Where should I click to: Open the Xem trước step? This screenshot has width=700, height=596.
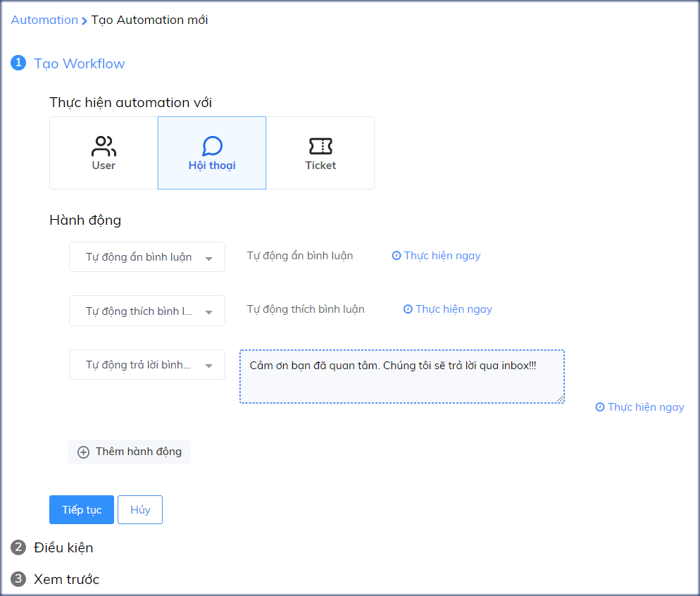65,579
